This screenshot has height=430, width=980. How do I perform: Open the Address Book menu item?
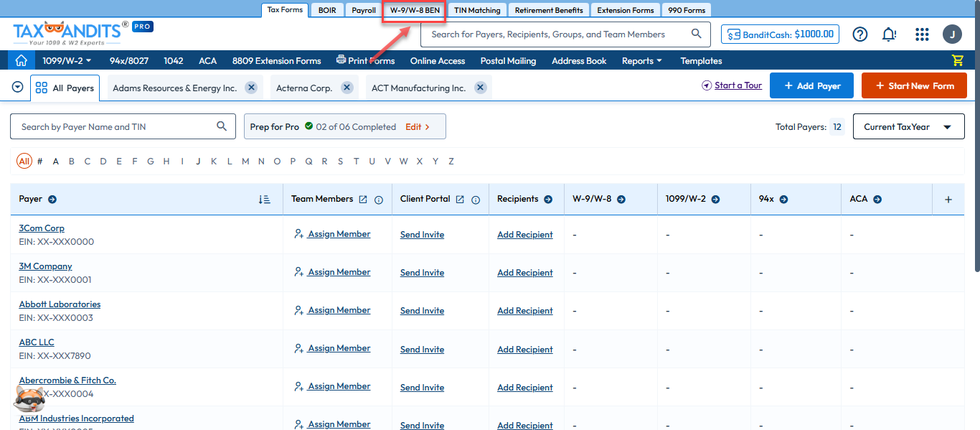tap(579, 60)
